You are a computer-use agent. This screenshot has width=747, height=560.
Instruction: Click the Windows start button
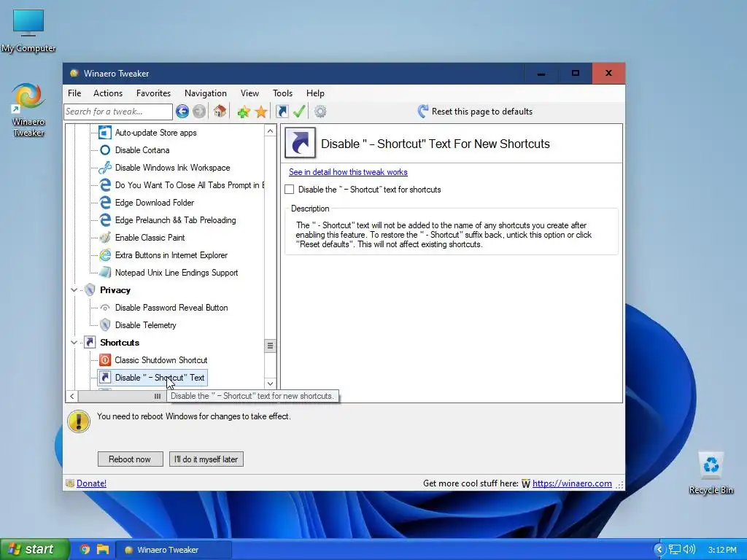(x=34, y=550)
